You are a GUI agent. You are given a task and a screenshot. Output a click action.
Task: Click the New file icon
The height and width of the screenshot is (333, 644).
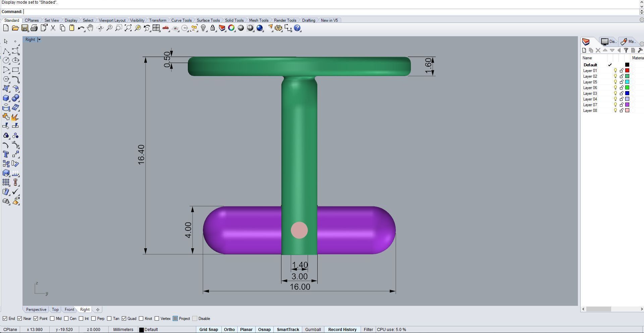(x=6, y=28)
